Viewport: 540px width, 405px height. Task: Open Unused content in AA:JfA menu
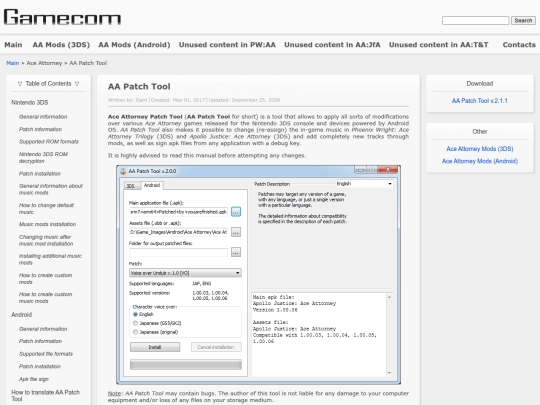click(x=332, y=45)
